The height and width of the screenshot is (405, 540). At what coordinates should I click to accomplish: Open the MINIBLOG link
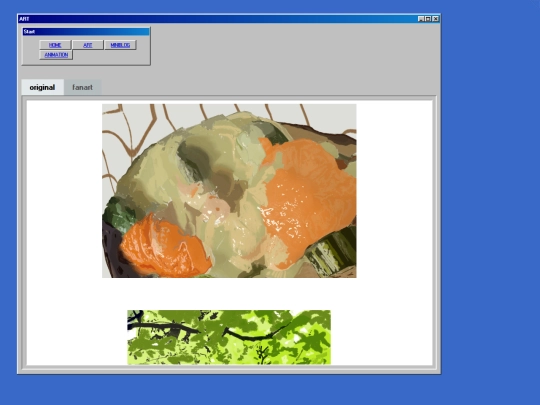pos(120,45)
